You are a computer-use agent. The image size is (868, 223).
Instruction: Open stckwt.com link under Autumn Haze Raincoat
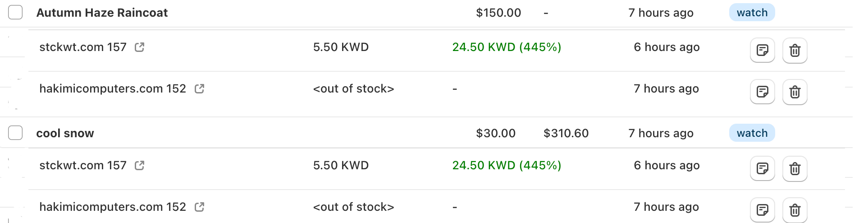click(140, 47)
